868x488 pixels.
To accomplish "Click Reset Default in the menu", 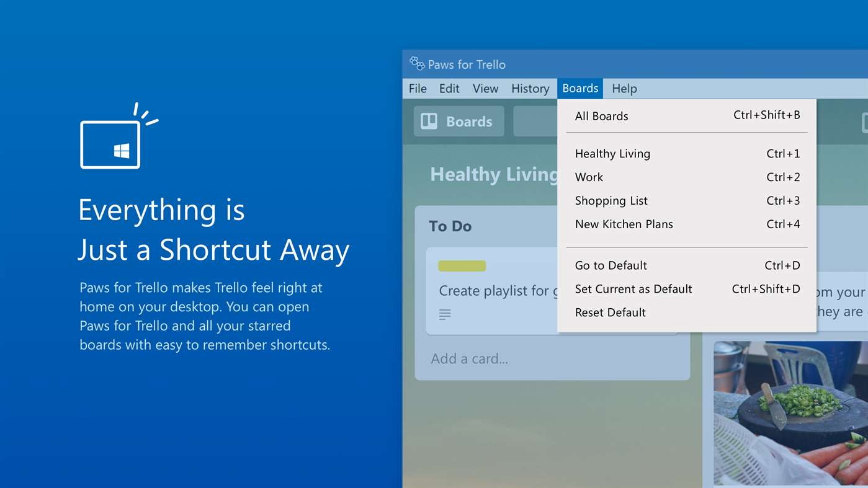I will (687, 313).
